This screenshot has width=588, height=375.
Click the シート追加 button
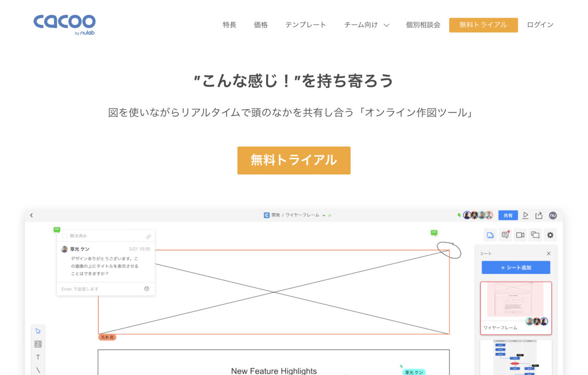[516, 268]
